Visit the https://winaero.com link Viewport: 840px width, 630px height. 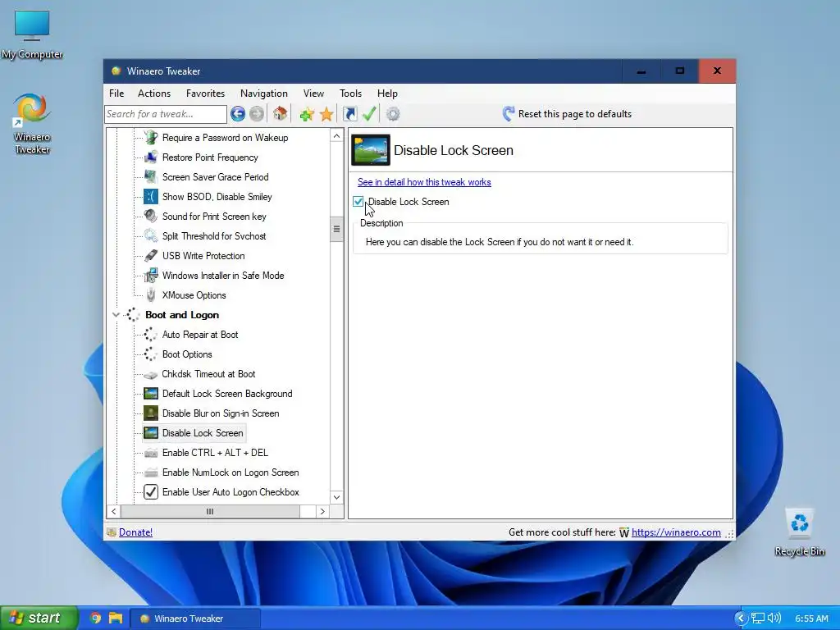click(676, 532)
